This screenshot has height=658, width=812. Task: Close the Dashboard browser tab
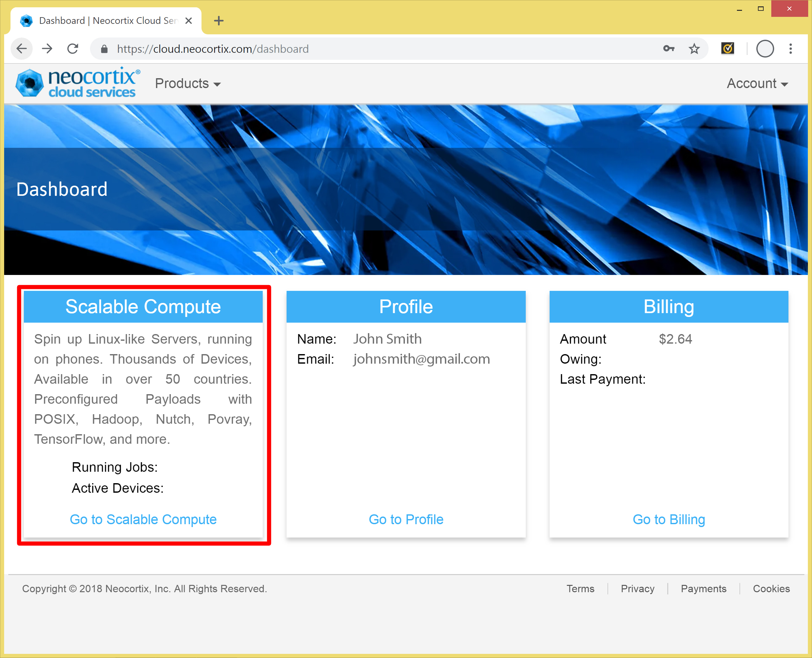pyautogui.click(x=189, y=20)
